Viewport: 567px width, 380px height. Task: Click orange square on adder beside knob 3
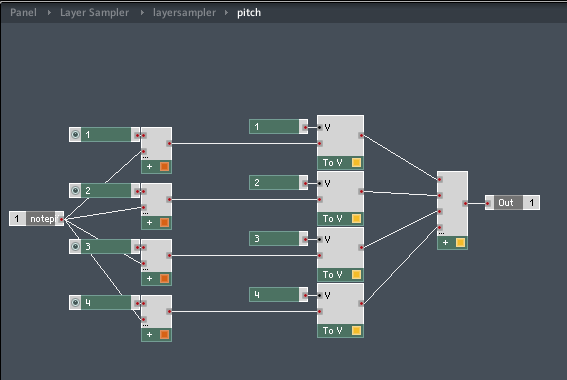pos(165,279)
